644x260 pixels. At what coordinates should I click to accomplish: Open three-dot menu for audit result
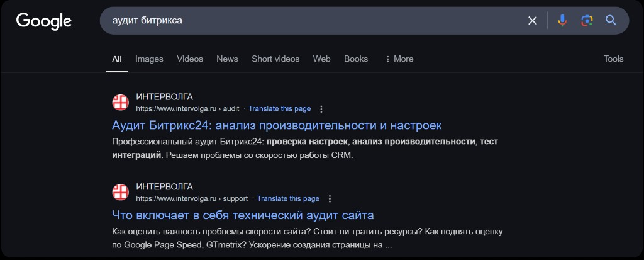click(x=321, y=109)
